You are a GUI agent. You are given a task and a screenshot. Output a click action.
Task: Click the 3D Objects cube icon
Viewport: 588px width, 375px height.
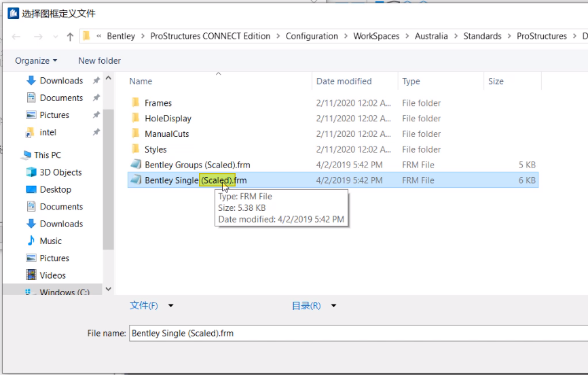pyautogui.click(x=31, y=172)
